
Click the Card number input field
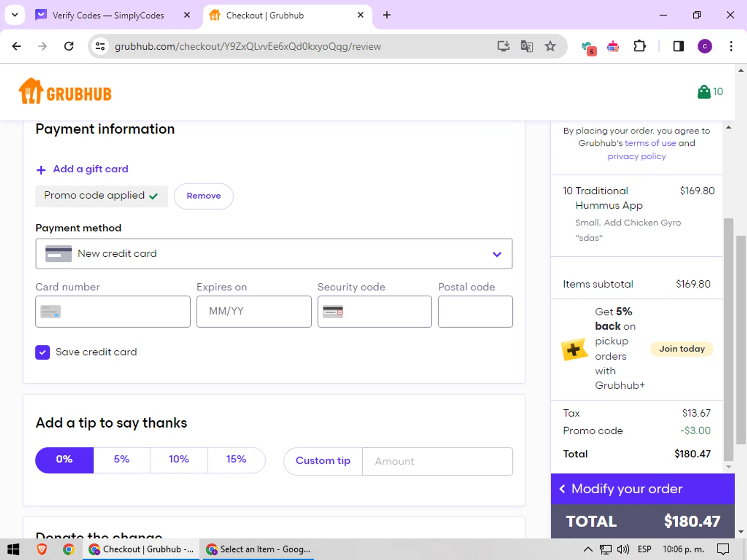pos(113,312)
